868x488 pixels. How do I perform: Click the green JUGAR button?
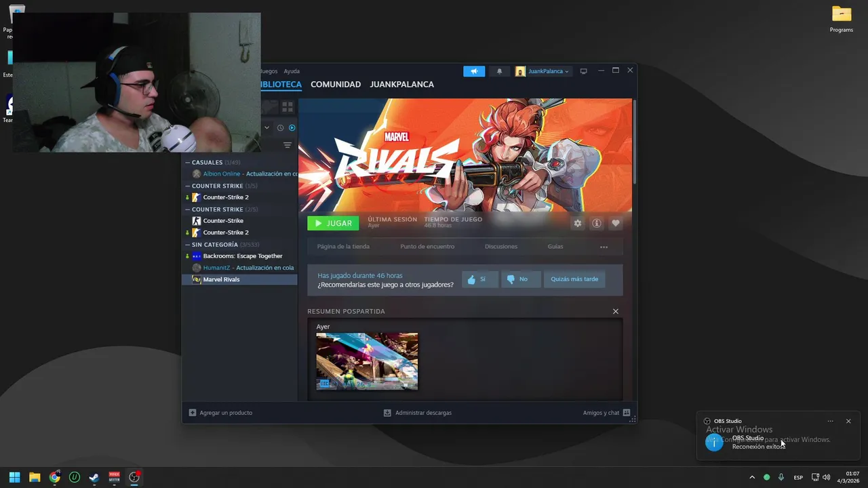click(333, 223)
